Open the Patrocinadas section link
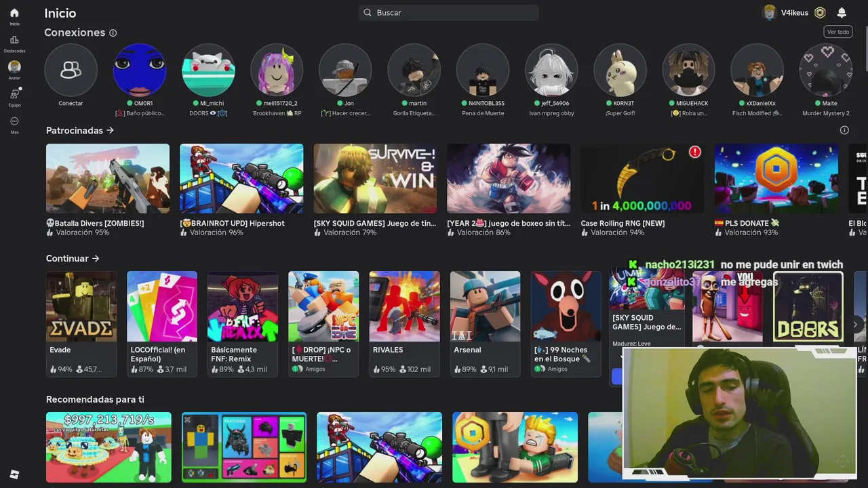 (x=80, y=130)
